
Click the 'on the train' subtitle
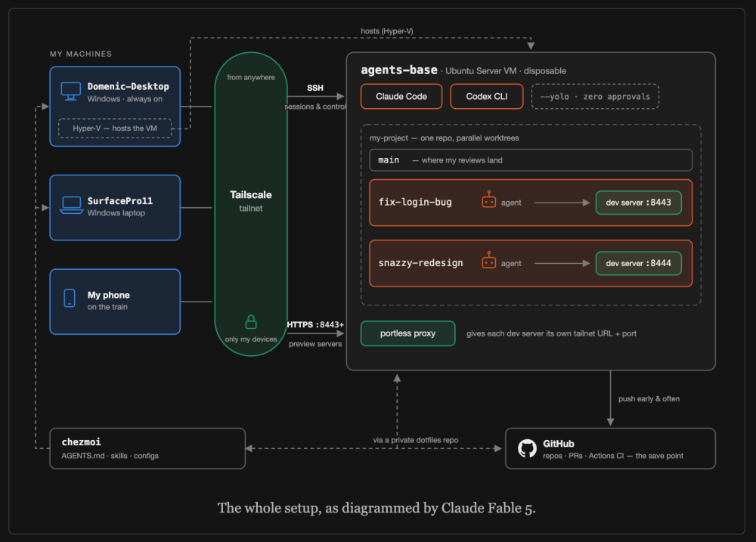pos(107,307)
